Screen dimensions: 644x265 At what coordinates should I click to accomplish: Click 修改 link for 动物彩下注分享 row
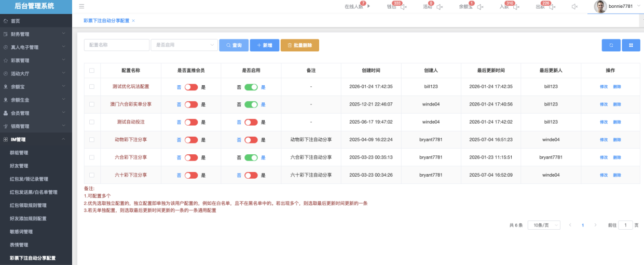(x=604, y=140)
